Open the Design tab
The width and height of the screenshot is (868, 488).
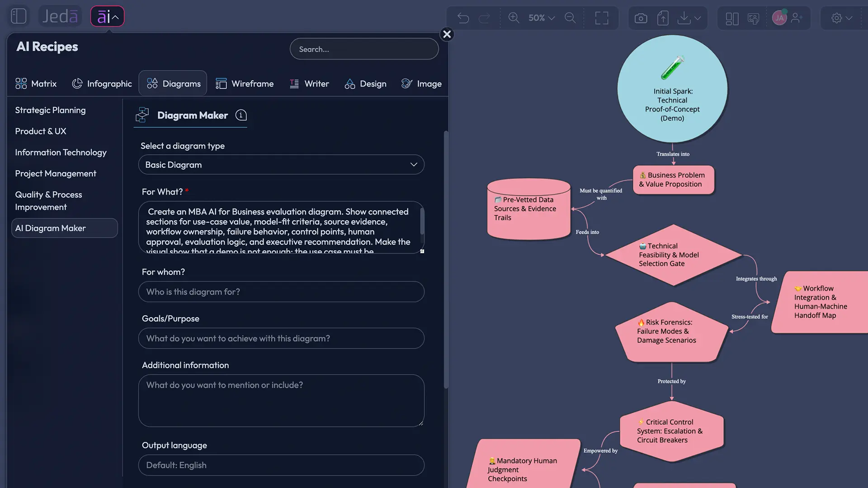click(365, 84)
